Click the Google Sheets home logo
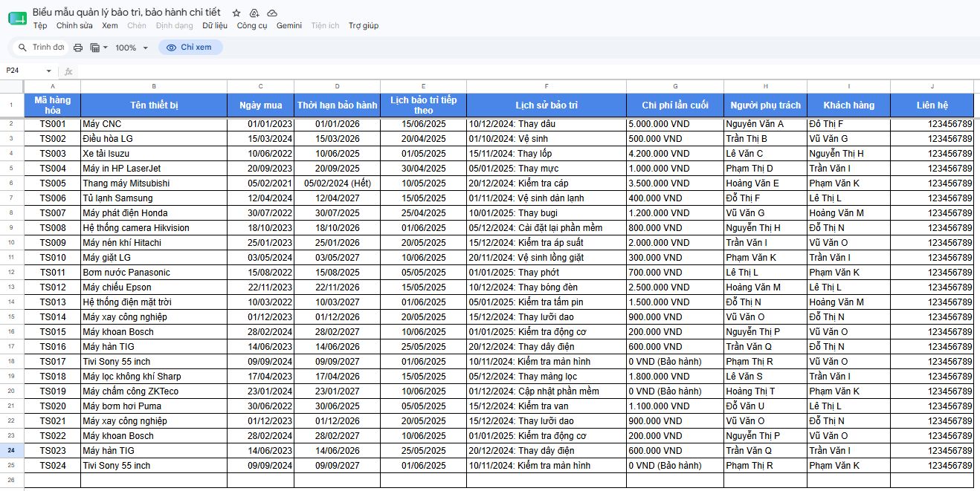The height and width of the screenshot is (491, 980). click(x=17, y=18)
